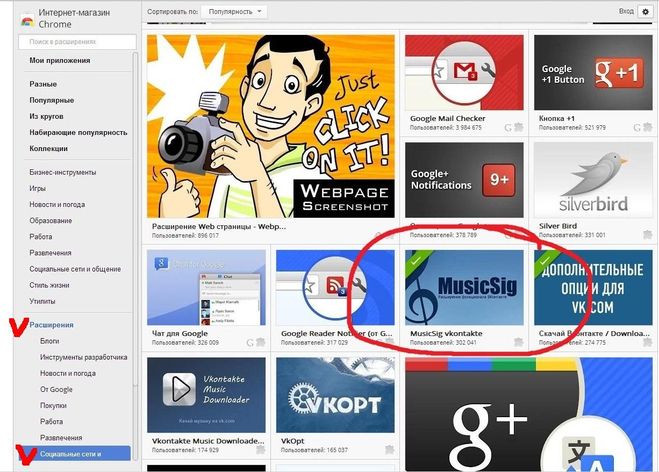Viewport: 659px width, 472px height.
Task: Click the puzzle icon on Скачай Вконтакте card
Action: (x=648, y=343)
